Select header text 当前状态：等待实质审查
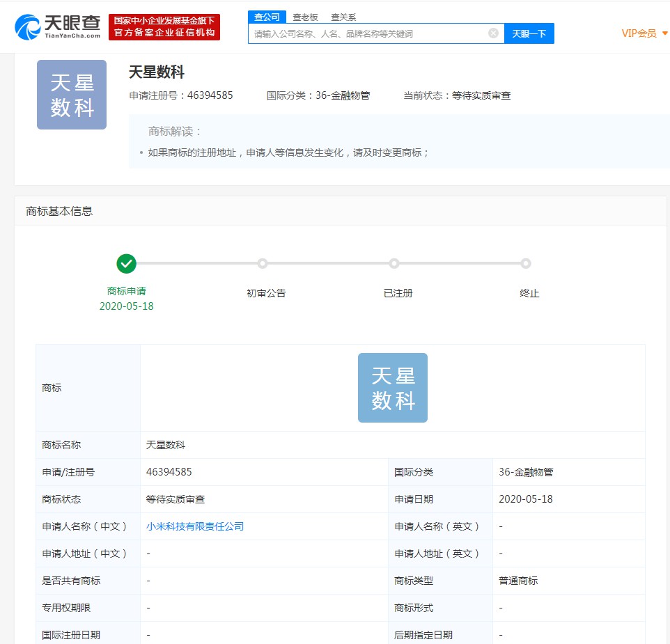 pyautogui.click(x=457, y=95)
